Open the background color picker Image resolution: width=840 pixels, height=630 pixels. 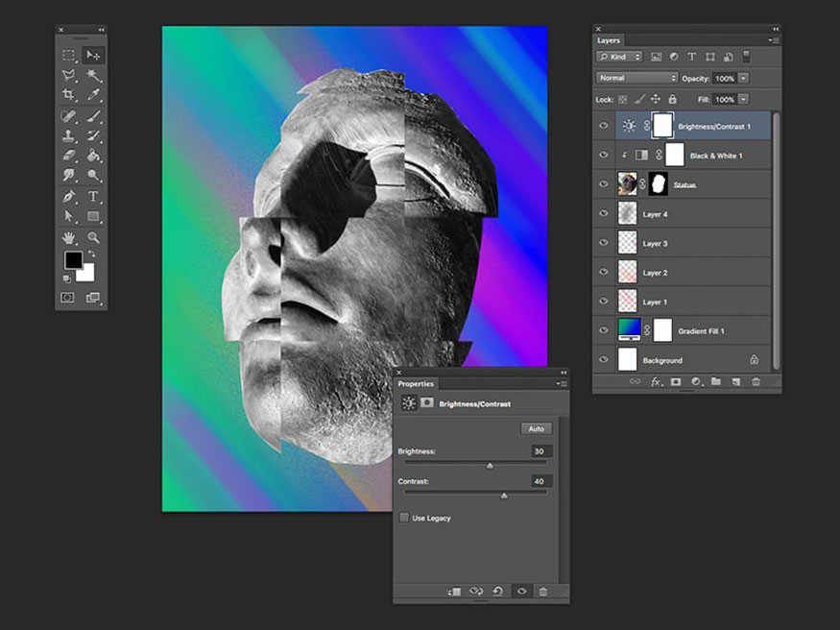tap(88, 275)
